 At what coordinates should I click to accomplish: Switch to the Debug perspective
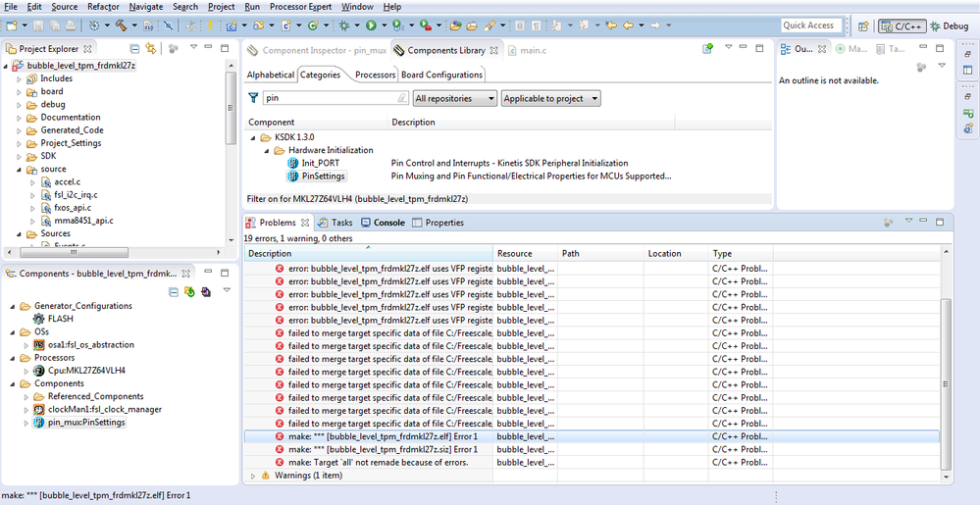coord(949,26)
